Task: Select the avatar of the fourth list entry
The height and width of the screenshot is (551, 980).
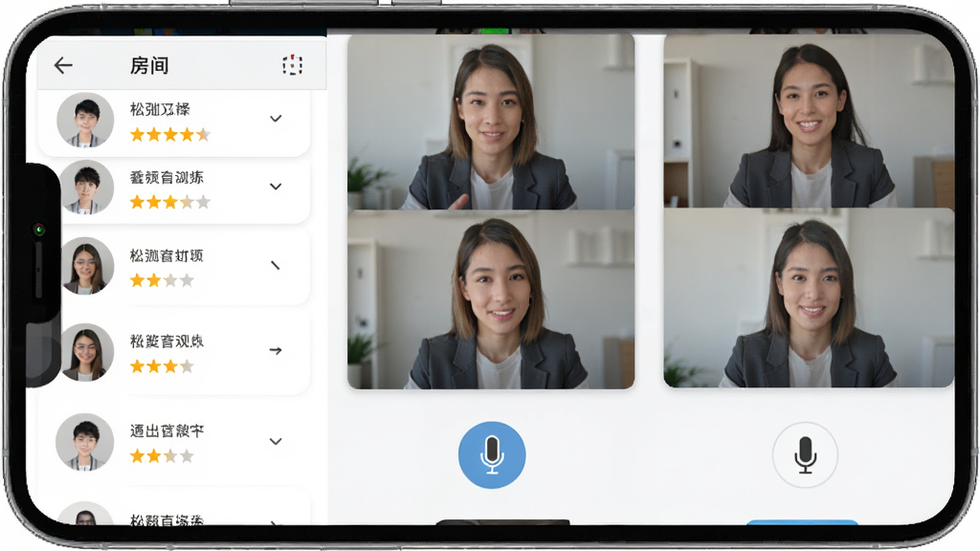Action: tap(87, 352)
